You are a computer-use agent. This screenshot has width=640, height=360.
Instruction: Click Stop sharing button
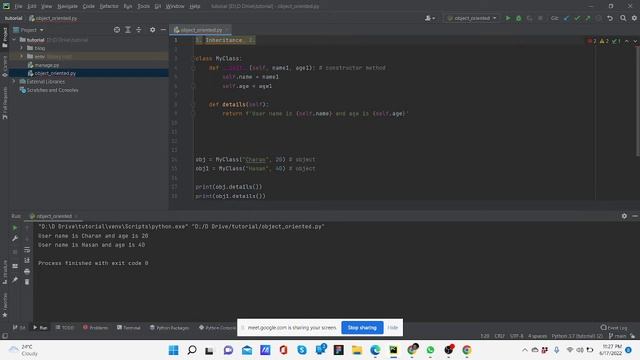tap(362, 327)
